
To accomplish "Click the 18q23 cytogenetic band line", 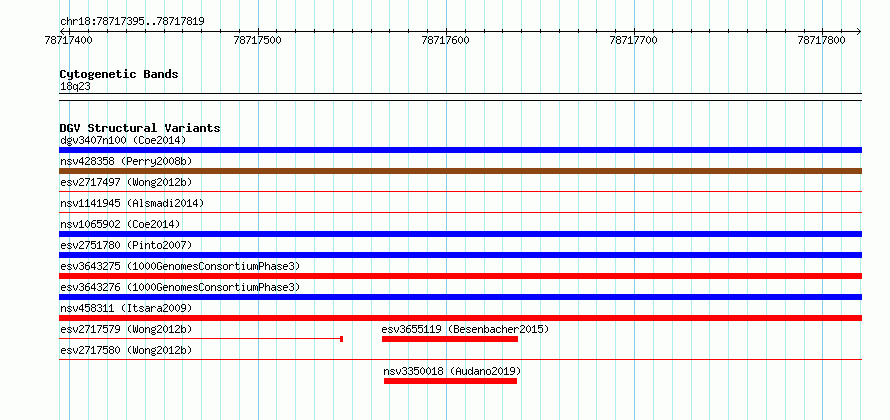I will 460,97.
